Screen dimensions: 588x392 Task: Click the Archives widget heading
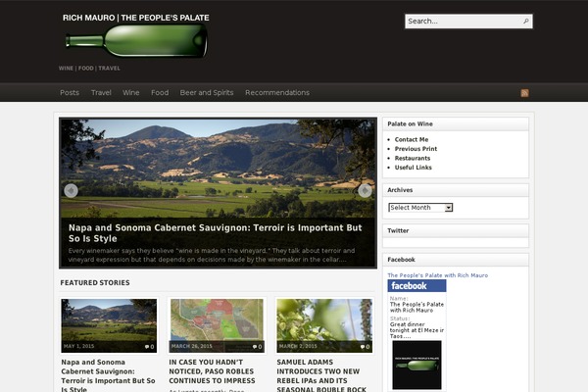point(400,190)
